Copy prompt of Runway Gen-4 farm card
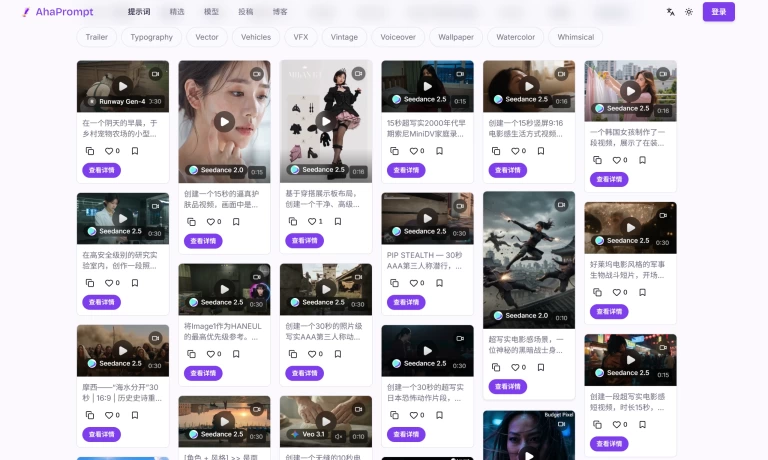The width and height of the screenshot is (768, 460). [90, 151]
